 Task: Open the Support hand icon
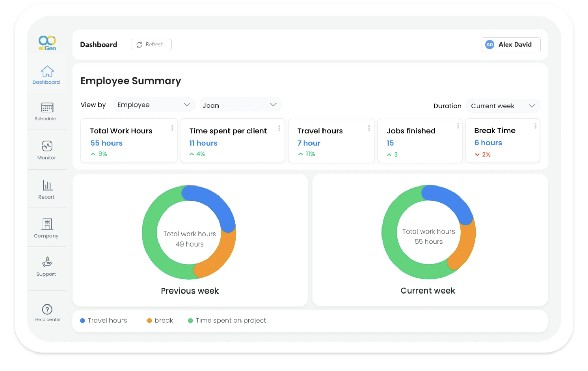coord(47,262)
